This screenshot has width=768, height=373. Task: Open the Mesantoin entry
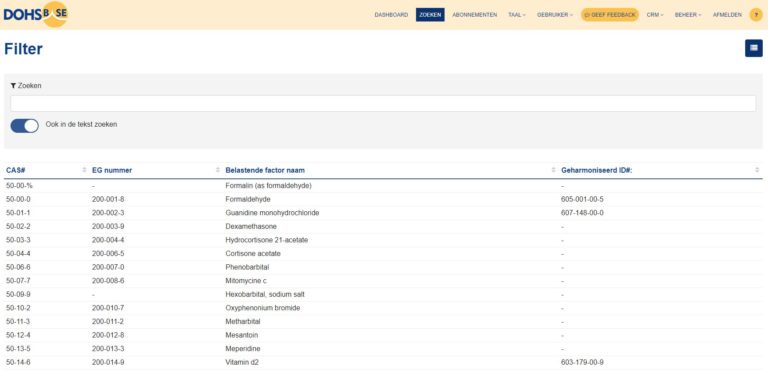[241, 335]
